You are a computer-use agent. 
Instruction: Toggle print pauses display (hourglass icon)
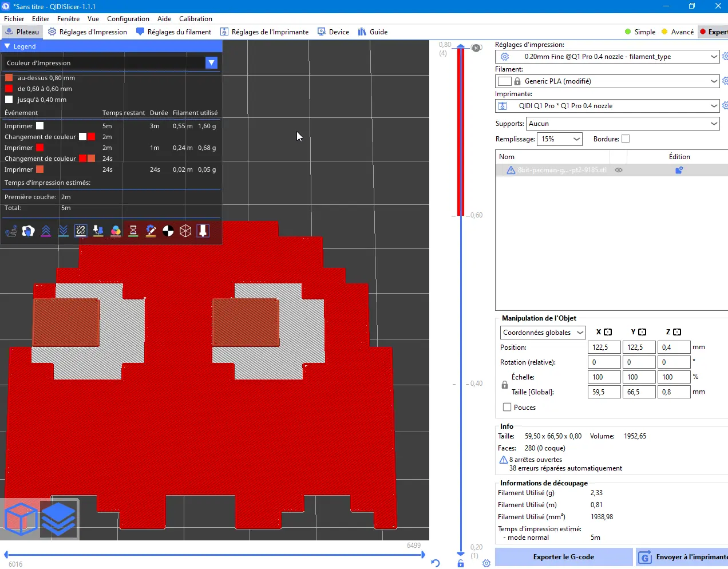pos(133,231)
